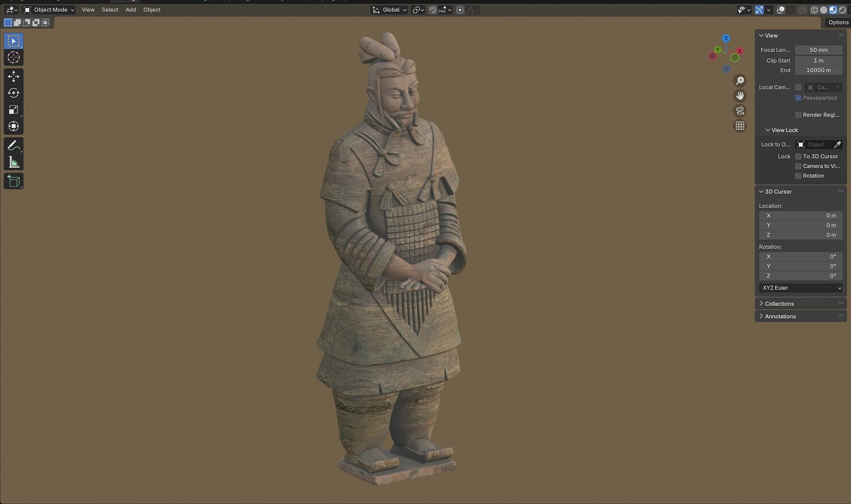Set selection mode to Extend

point(18,23)
